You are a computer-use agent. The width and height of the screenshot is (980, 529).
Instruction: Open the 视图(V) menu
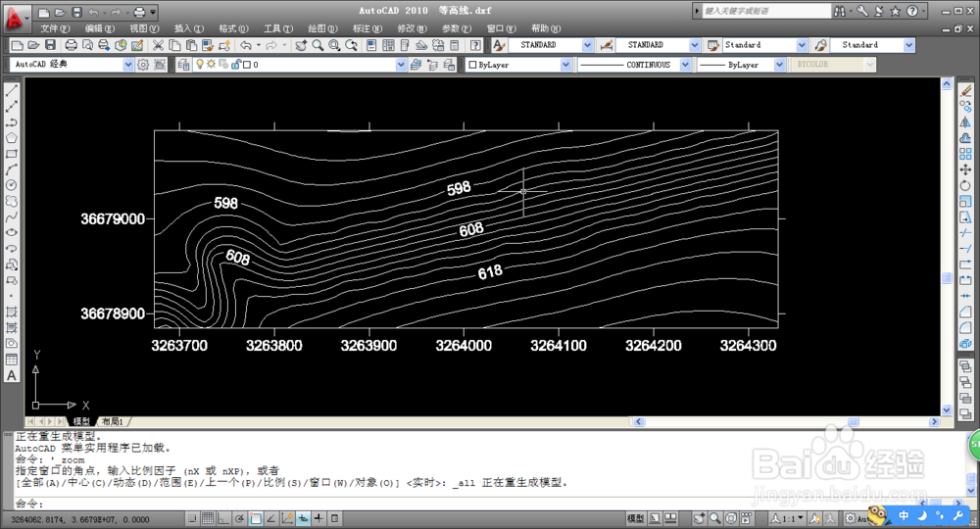pos(144,28)
